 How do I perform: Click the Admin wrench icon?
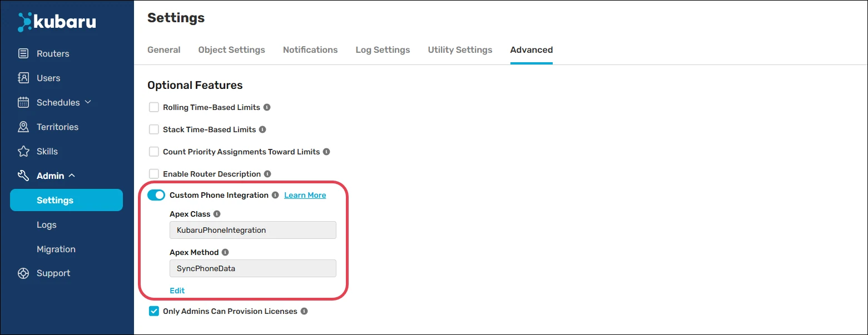(23, 176)
